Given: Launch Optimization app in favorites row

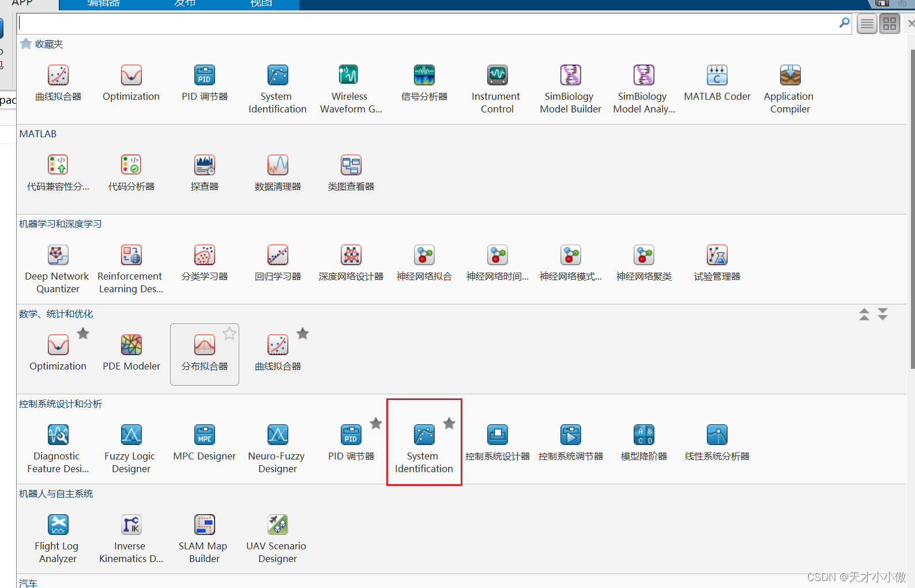Looking at the screenshot, I should coord(131,83).
